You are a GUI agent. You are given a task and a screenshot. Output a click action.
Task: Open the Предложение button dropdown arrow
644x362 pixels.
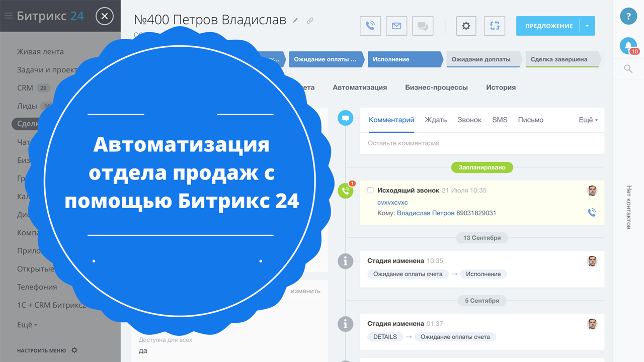point(587,26)
